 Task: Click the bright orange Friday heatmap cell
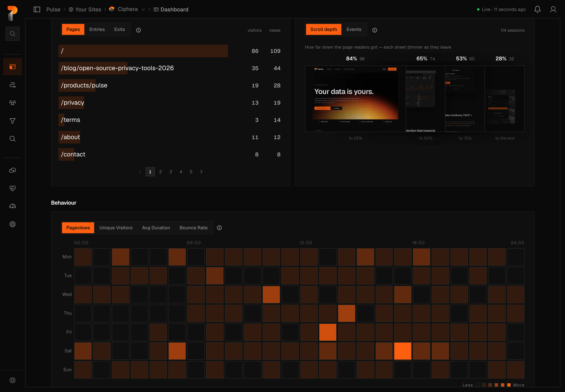click(x=327, y=332)
